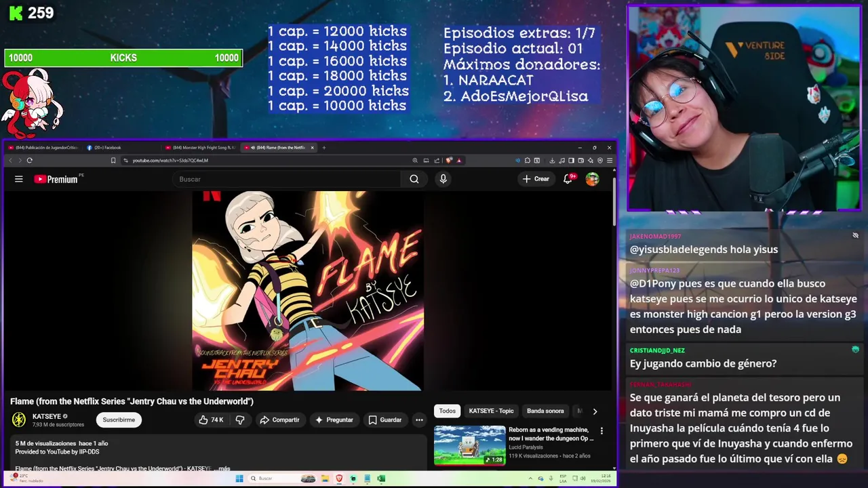Click CRISTIANDJJD_NEZ username in chat

click(x=657, y=350)
